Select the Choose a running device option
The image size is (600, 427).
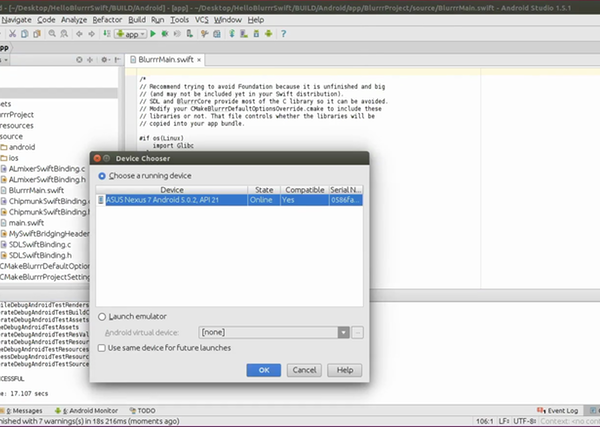click(102, 175)
